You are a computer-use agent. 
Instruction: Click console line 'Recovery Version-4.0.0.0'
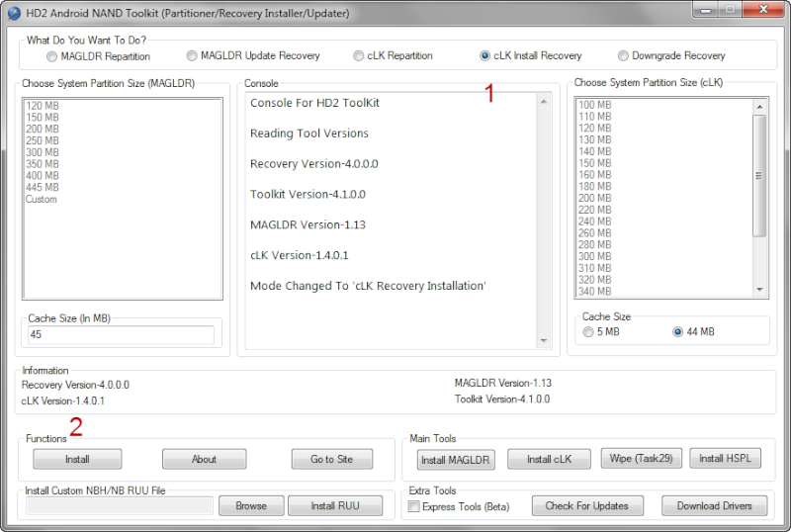313,164
